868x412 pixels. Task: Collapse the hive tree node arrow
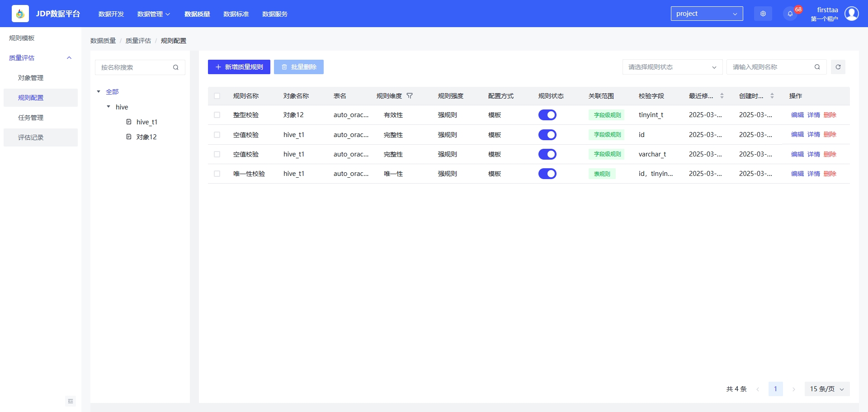pyautogui.click(x=108, y=107)
